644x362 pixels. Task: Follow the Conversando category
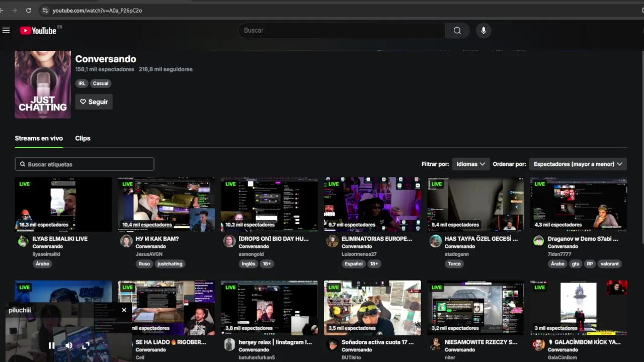tap(94, 102)
